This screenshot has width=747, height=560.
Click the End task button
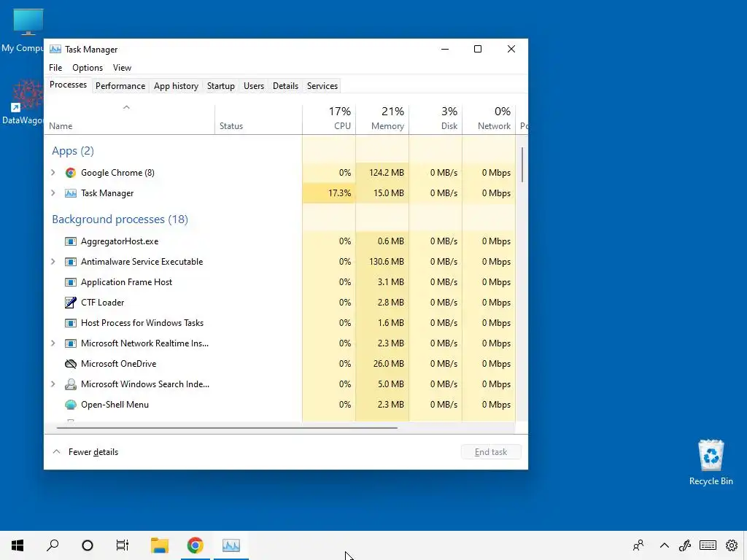491,452
